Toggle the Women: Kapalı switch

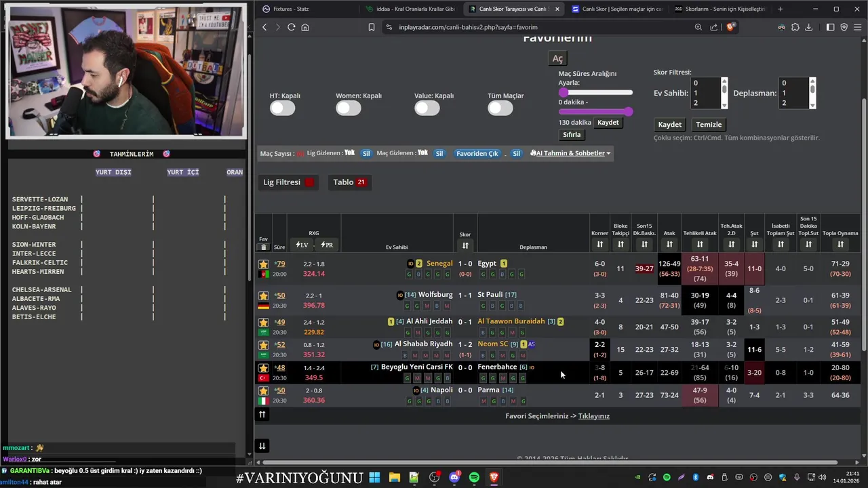pos(349,108)
